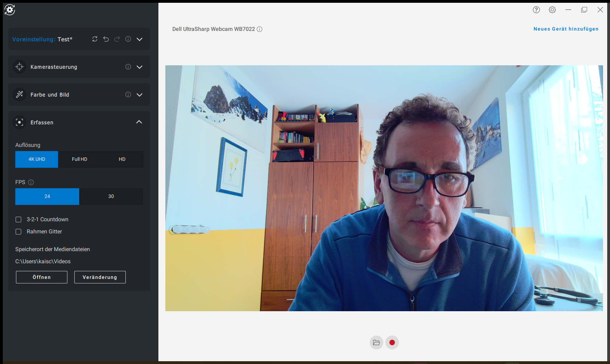Enable the Rahmen Gitter checkbox

pos(18,232)
